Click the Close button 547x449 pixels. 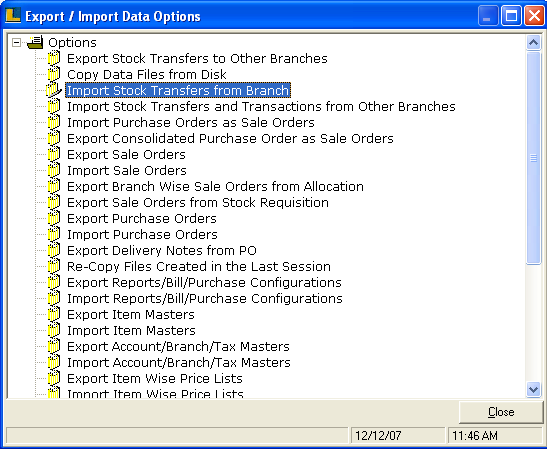click(501, 412)
